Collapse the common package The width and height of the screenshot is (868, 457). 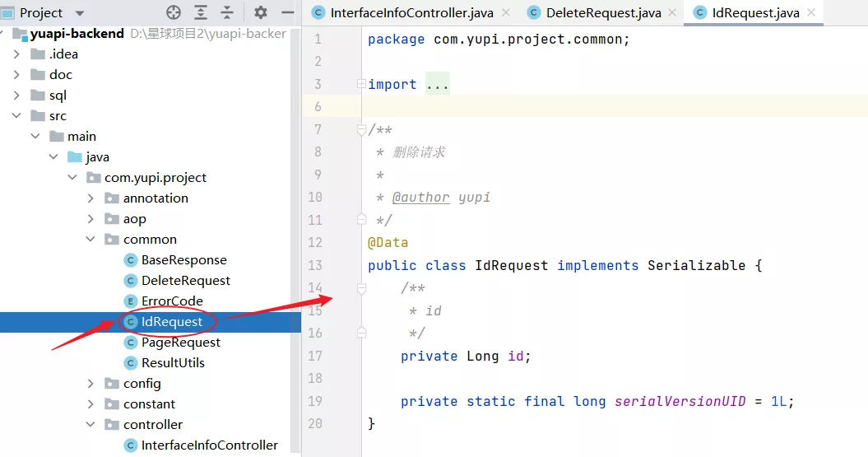click(91, 239)
